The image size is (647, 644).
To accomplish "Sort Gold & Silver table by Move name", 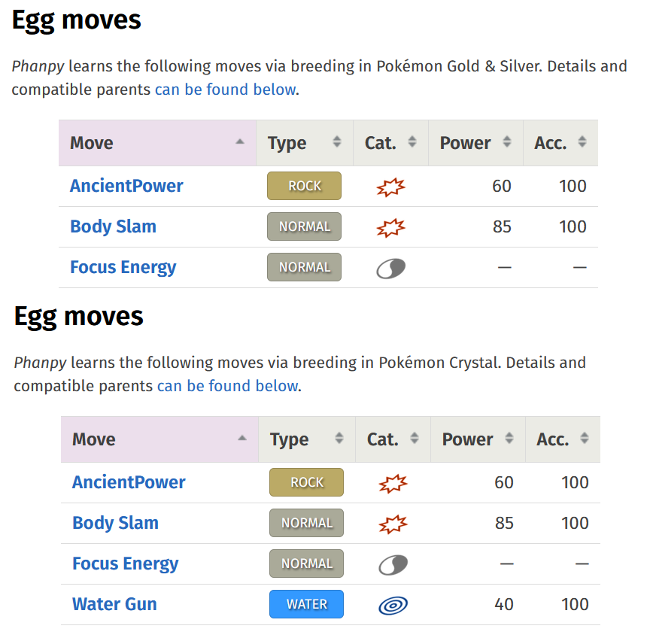I will (157, 143).
